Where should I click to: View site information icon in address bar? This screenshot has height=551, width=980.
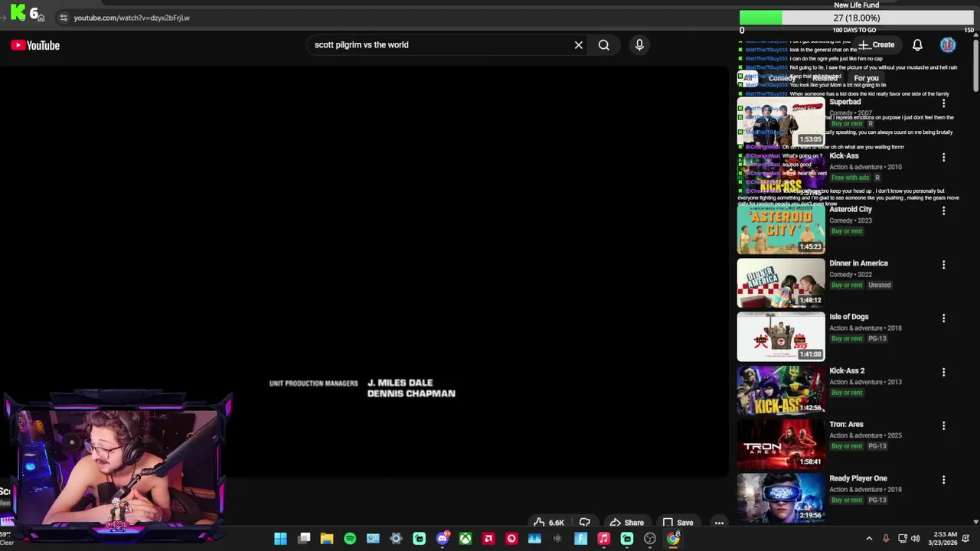[x=64, y=18]
